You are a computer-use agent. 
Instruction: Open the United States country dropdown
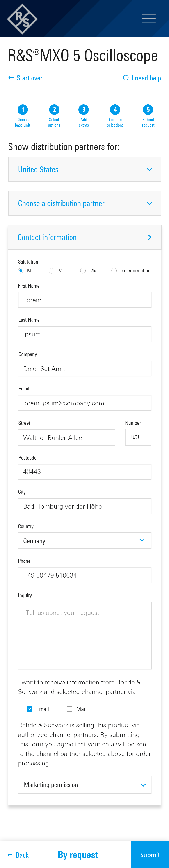(85, 170)
